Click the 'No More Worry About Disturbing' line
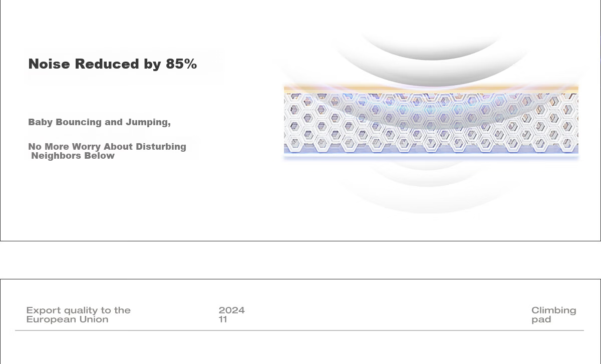Screen dimensions: 601x364 (x=107, y=147)
